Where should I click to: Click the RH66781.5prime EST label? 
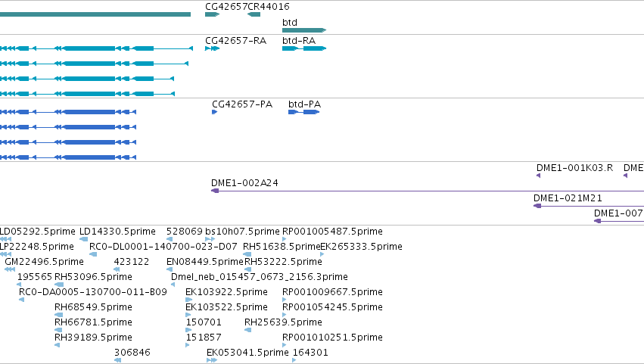[93, 323]
